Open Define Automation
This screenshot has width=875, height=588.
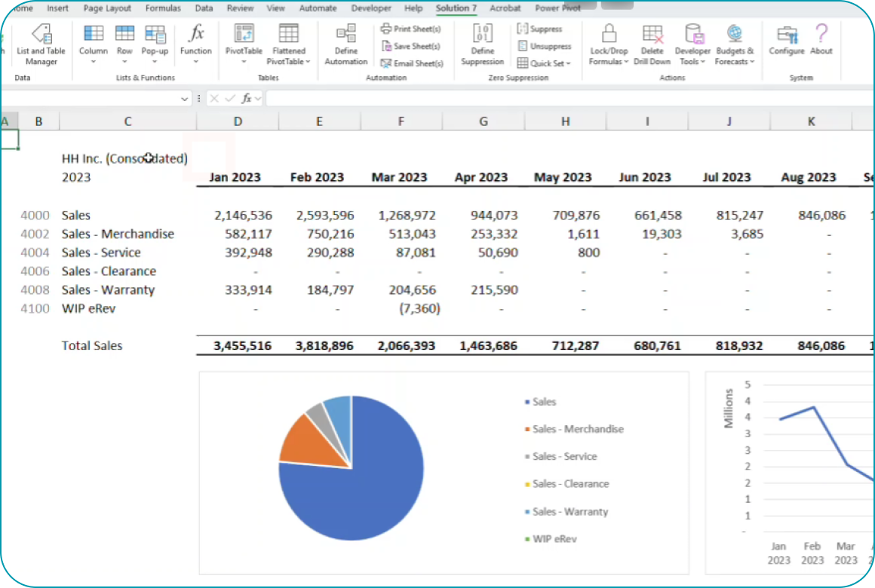(345, 43)
